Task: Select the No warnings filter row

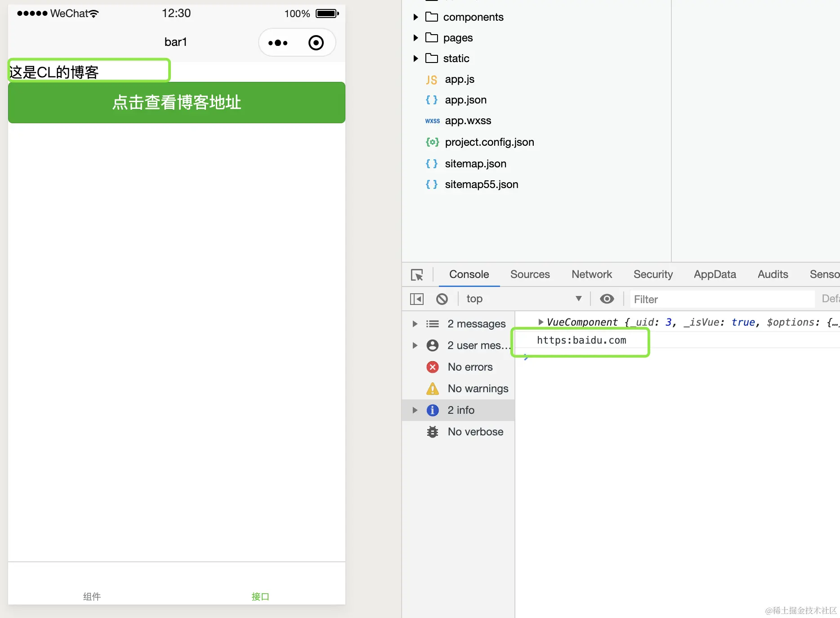Action: pos(458,389)
